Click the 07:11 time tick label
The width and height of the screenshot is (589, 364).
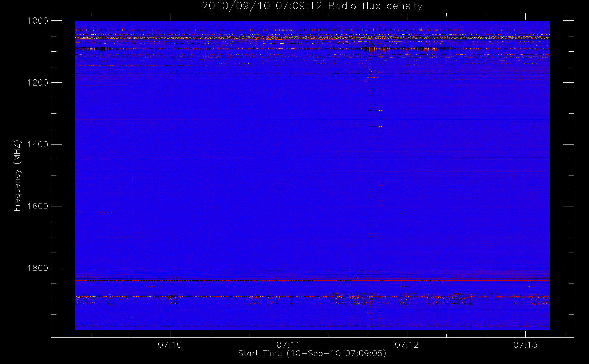288,345
